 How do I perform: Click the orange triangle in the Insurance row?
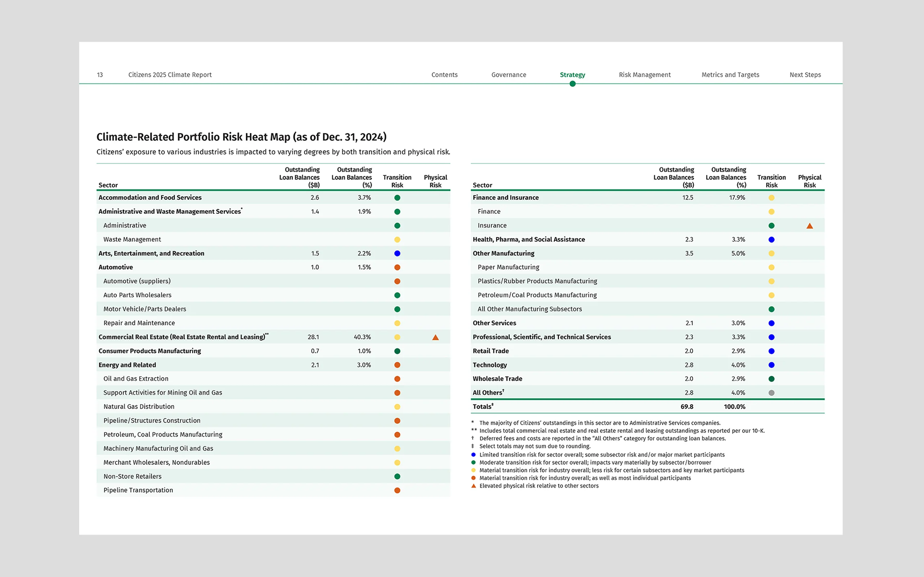coord(810,226)
